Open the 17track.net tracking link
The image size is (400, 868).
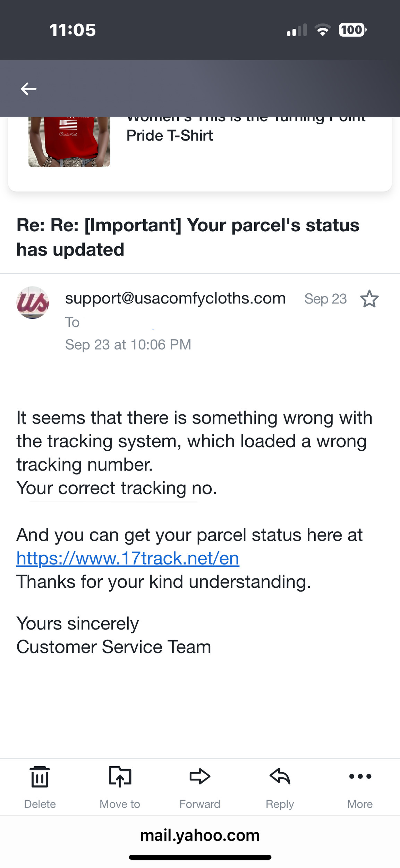128,558
